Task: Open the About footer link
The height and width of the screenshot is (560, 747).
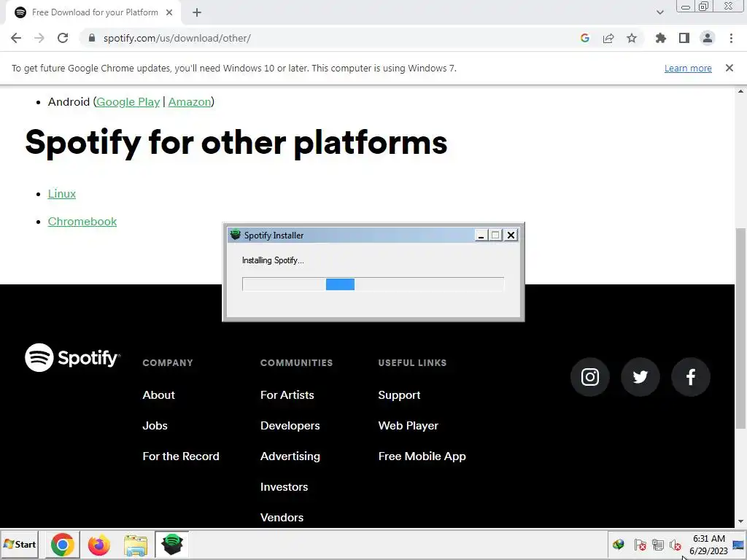Action: point(158,394)
